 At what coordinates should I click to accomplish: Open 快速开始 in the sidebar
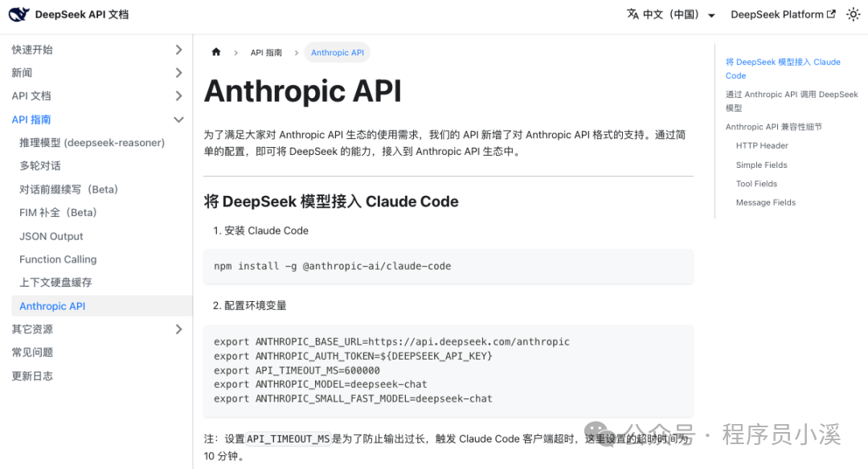tap(32, 50)
